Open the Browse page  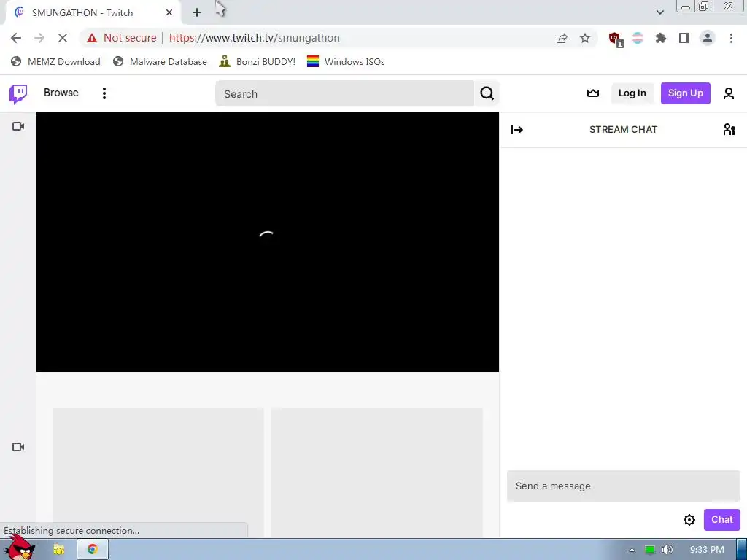[x=61, y=93]
